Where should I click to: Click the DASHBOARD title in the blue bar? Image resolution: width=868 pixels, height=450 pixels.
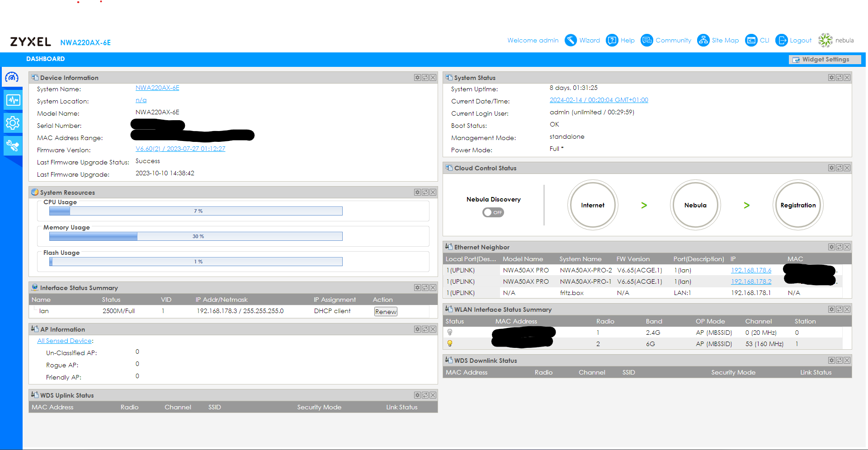coord(45,59)
